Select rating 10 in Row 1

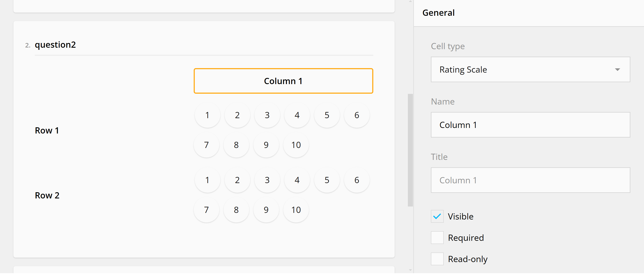[296, 145]
